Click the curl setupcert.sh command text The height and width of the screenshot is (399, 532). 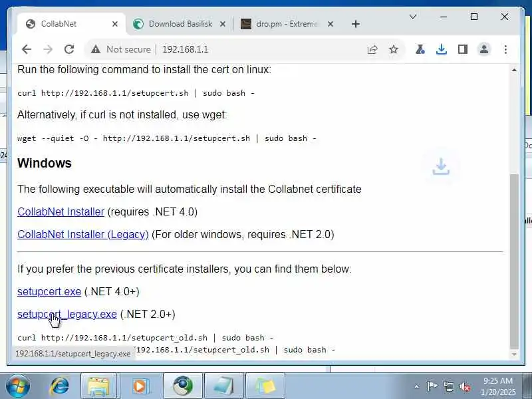136,93
